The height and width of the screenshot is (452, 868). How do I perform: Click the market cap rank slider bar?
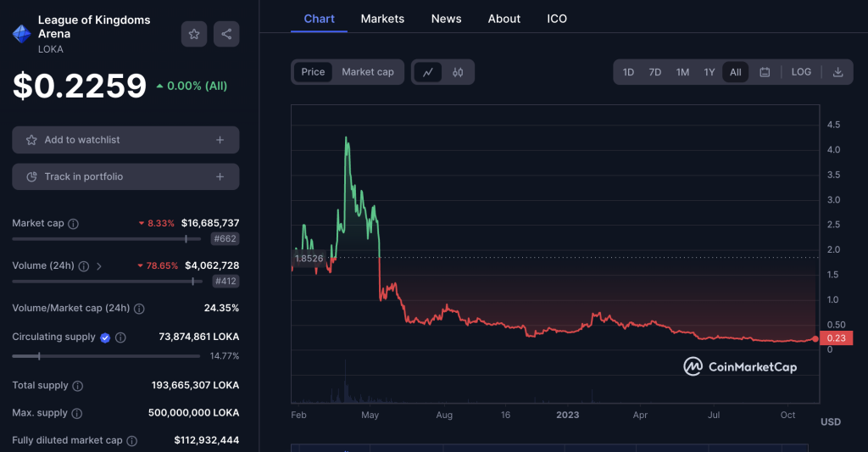tap(106, 239)
